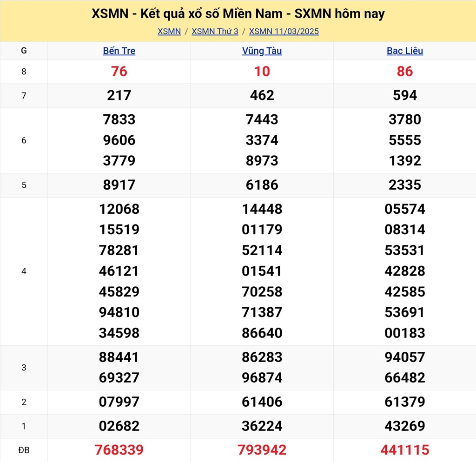476x462 pixels.
Task: Select the red prize-eight number 76
Action: click(119, 72)
